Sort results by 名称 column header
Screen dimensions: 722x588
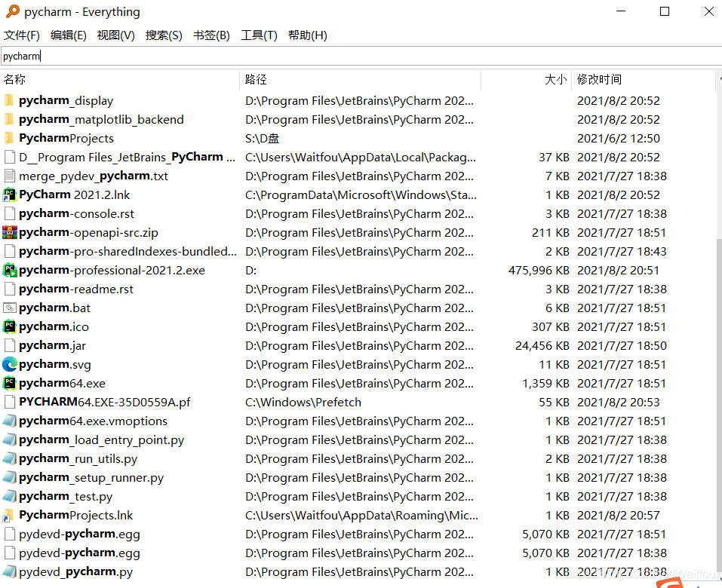pos(120,80)
